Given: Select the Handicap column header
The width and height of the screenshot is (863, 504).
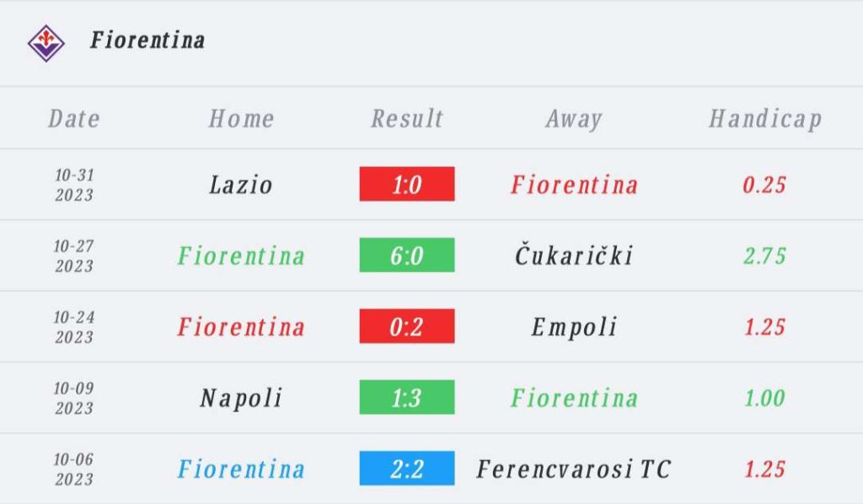Looking at the screenshot, I should [764, 119].
